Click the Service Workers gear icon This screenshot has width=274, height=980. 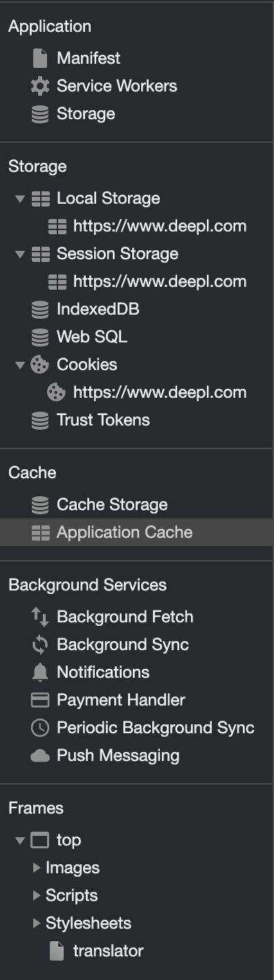click(40, 86)
